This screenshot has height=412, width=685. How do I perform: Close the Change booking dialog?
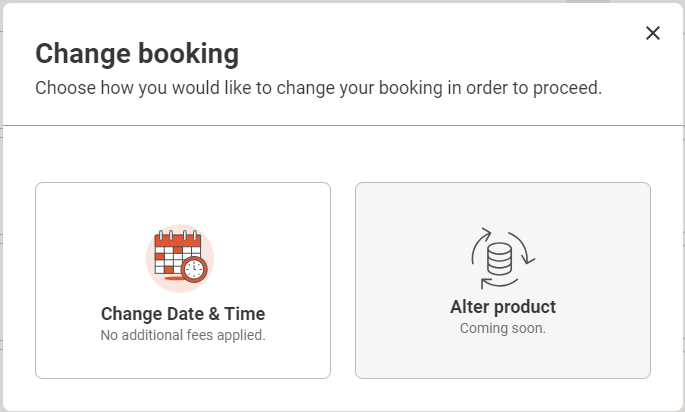653,33
